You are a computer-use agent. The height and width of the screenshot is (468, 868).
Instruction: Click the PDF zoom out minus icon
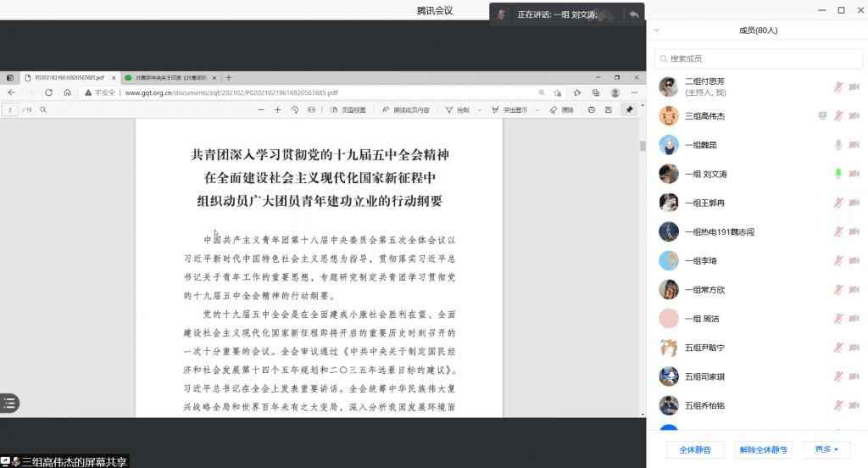(260, 109)
